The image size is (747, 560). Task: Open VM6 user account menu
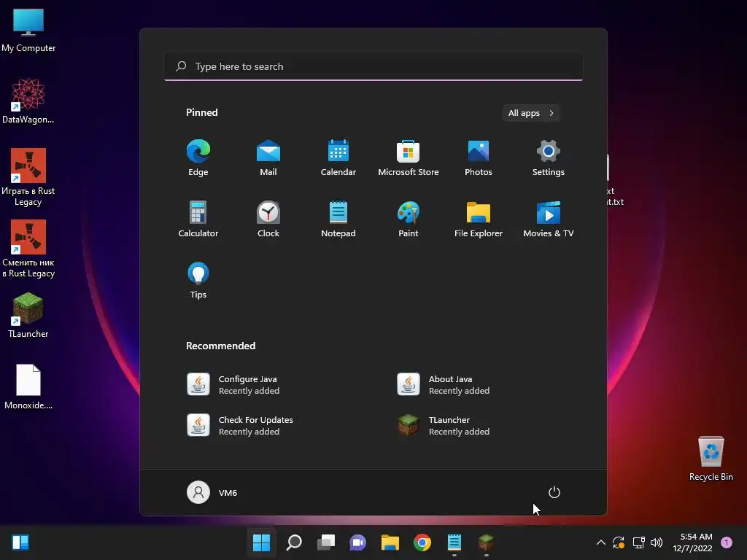coord(212,492)
